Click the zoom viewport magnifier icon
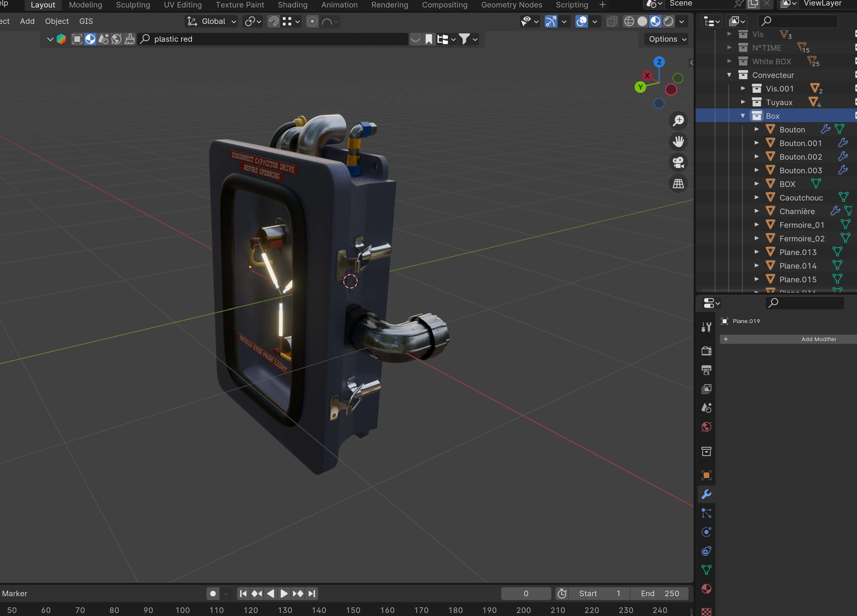 click(678, 120)
